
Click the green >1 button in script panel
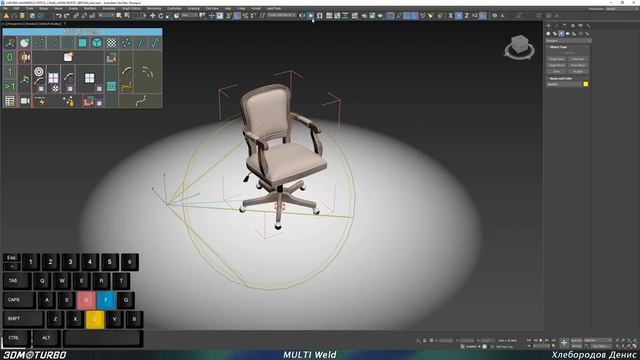point(10,87)
